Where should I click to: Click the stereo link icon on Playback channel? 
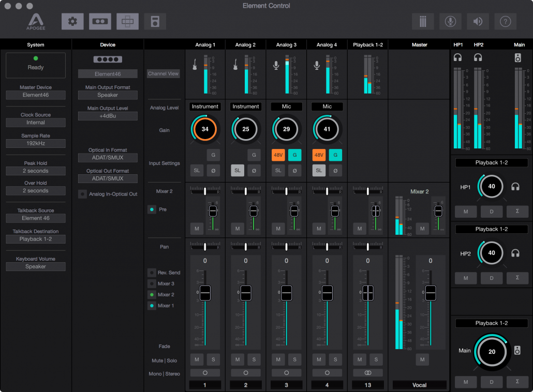[367, 372]
